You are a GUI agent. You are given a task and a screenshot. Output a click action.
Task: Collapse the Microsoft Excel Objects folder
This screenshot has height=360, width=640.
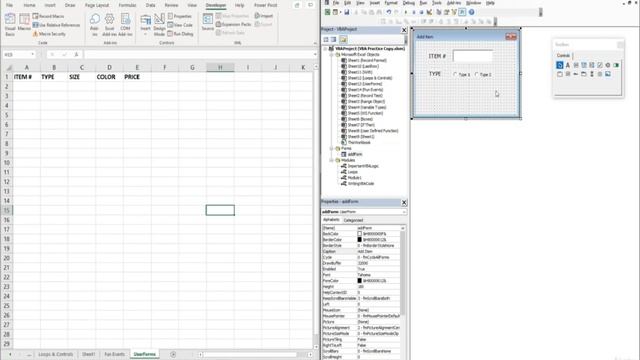point(331,54)
